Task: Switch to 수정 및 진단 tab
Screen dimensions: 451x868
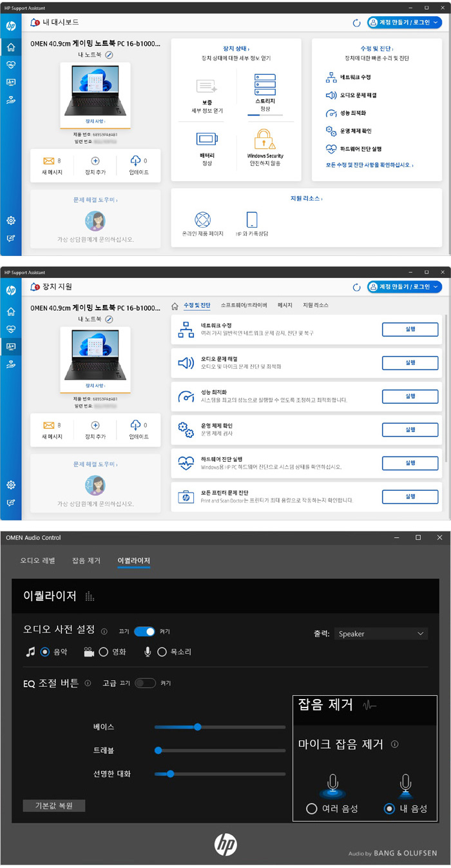Action: (x=197, y=305)
